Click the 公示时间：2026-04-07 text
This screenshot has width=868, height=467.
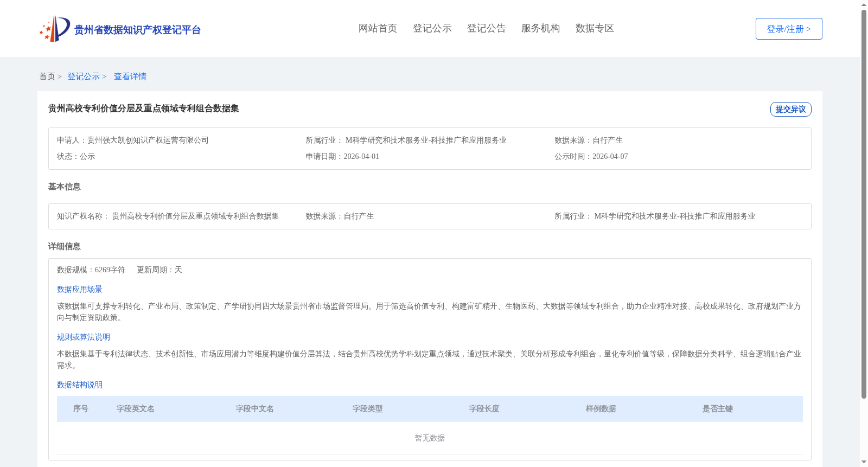(591, 156)
